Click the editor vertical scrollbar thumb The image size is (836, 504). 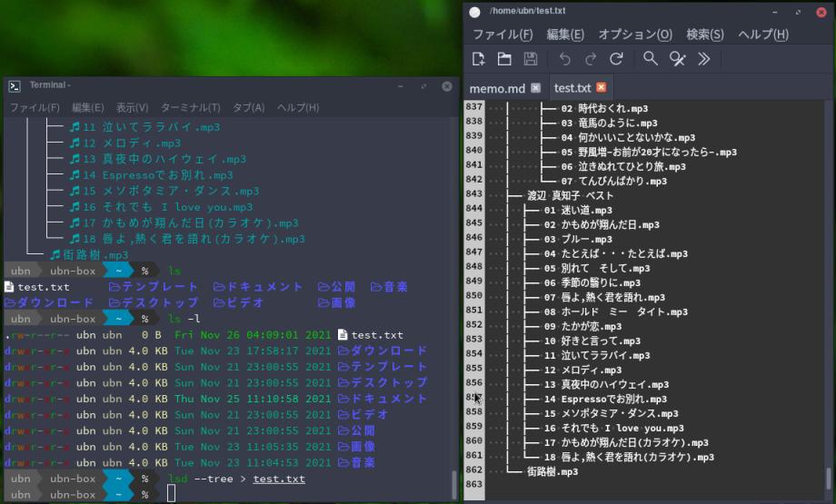point(828,478)
